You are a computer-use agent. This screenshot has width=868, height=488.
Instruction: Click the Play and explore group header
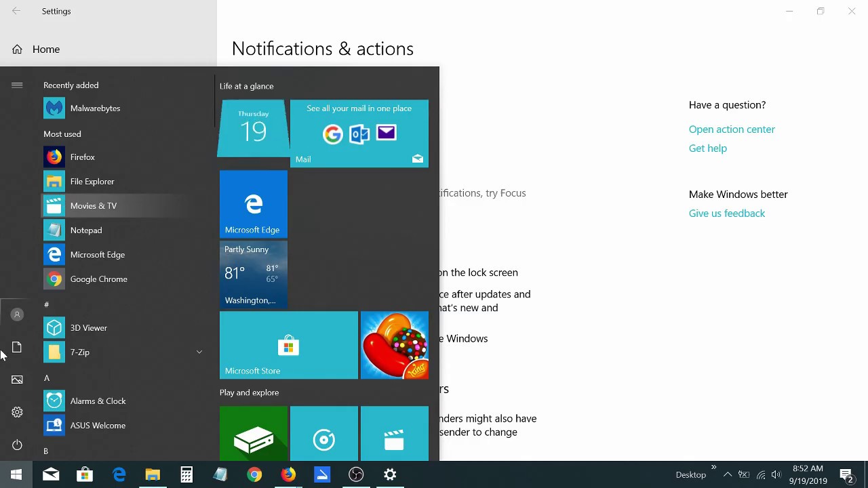[250, 392]
